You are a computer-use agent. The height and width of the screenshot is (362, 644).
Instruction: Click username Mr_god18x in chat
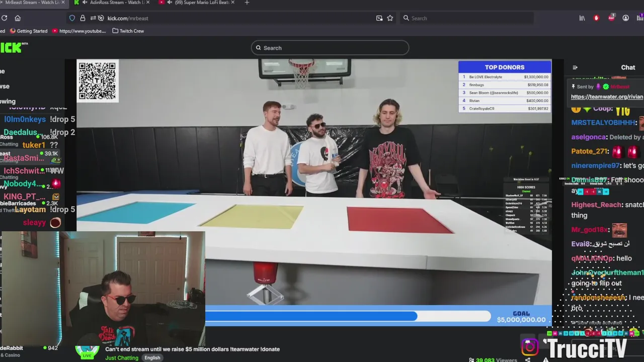(x=589, y=230)
